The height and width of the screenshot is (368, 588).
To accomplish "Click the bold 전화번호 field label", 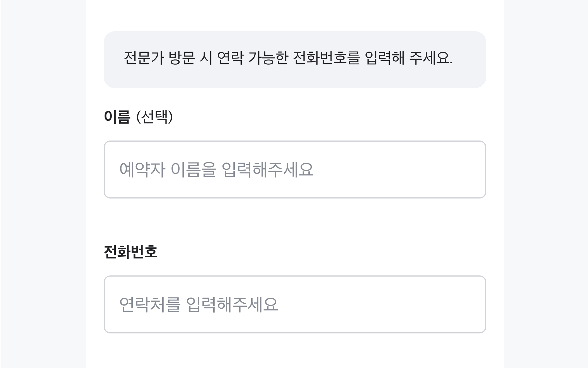I will [x=130, y=252].
